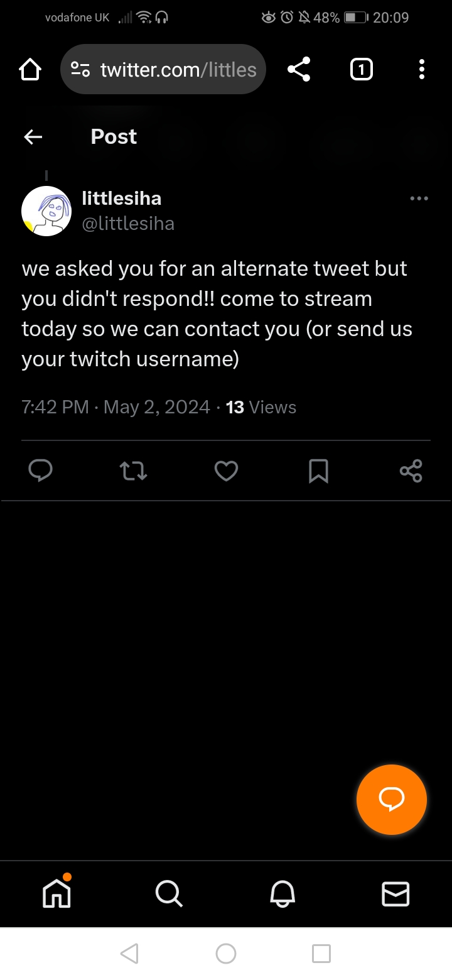Tap the browser home icon
The height and width of the screenshot is (980, 452).
point(30,69)
